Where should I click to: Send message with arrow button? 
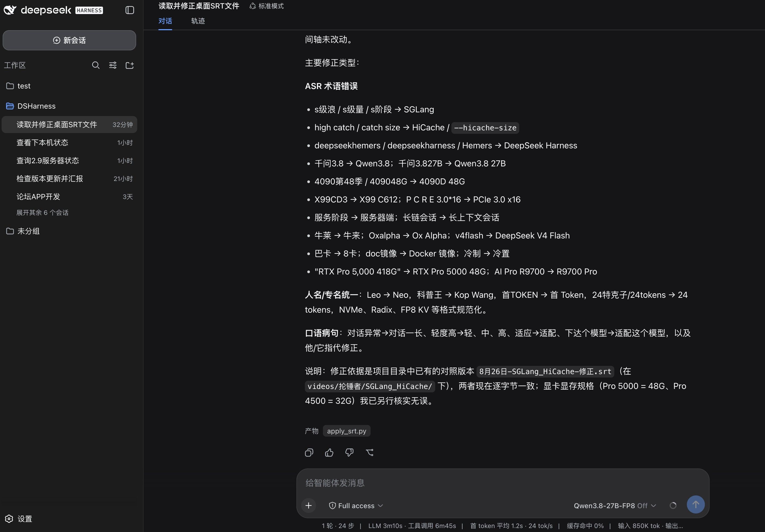(696, 505)
